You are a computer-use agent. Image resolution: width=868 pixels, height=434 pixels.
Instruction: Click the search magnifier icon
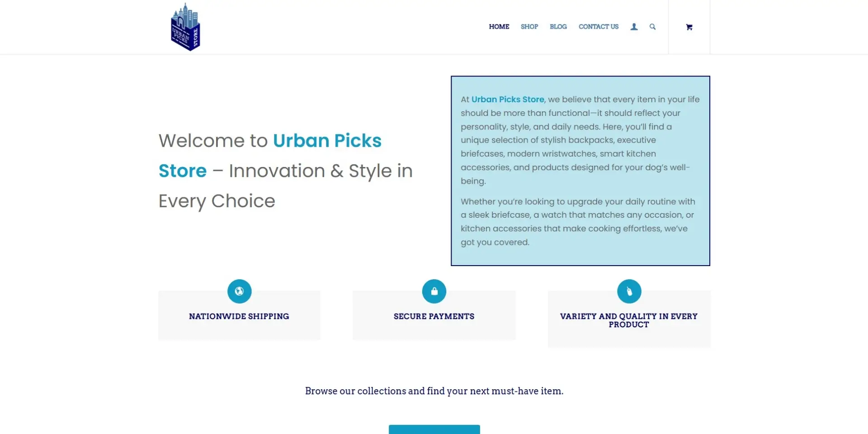coord(652,27)
